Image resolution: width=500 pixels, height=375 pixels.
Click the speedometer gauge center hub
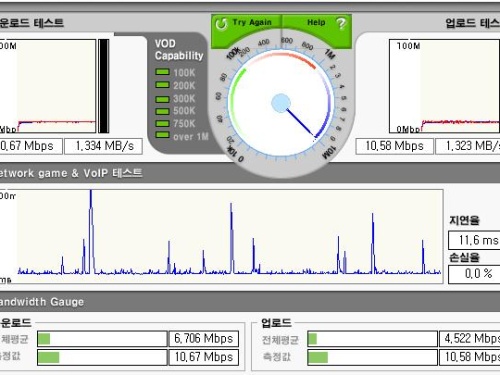point(281,103)
